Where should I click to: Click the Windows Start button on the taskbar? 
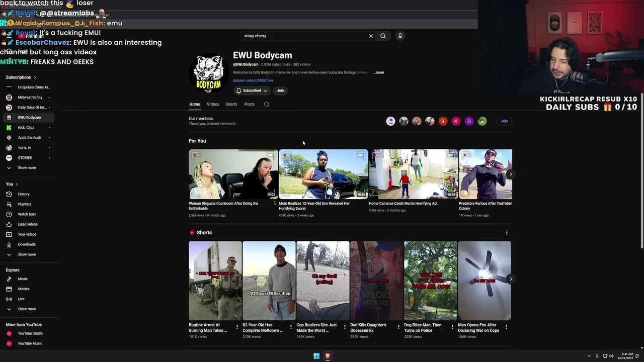click(x=316, y=356)
